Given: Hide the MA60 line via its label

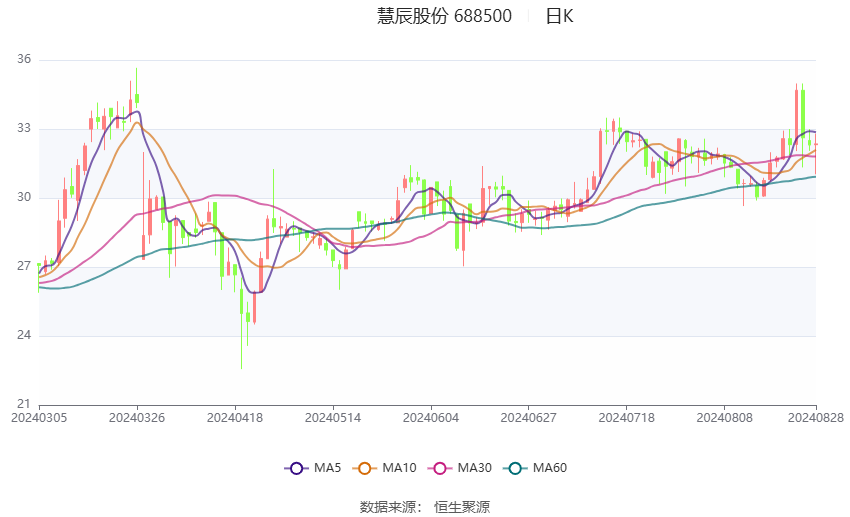Looking at the screenshot, I should [550, 468].
